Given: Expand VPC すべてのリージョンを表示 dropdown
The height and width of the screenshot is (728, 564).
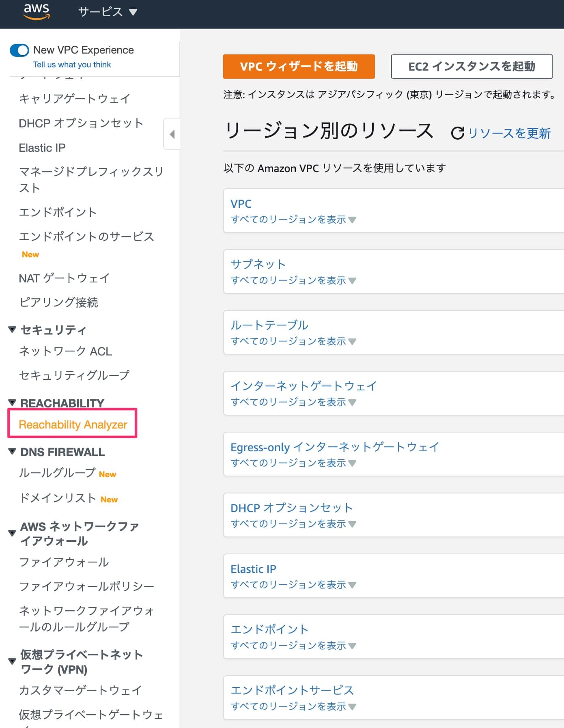Looking at the screenshot, I should pos(352,220).
